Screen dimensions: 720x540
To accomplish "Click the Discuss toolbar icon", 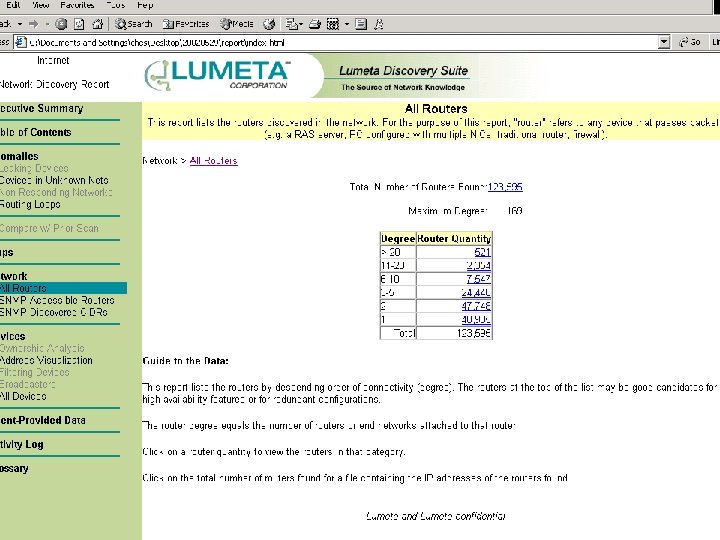I will [361, 24].
